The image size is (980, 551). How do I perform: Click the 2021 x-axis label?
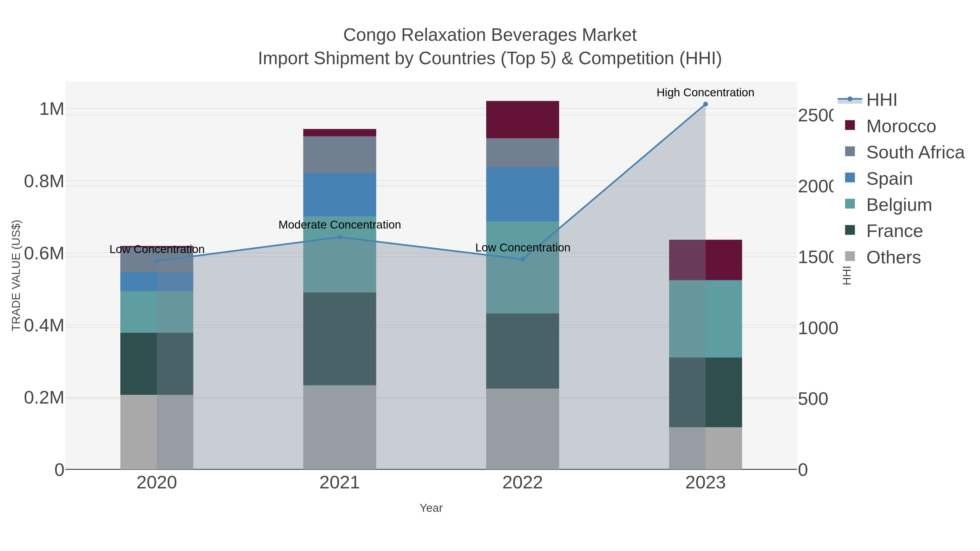(x=340, y=483)
